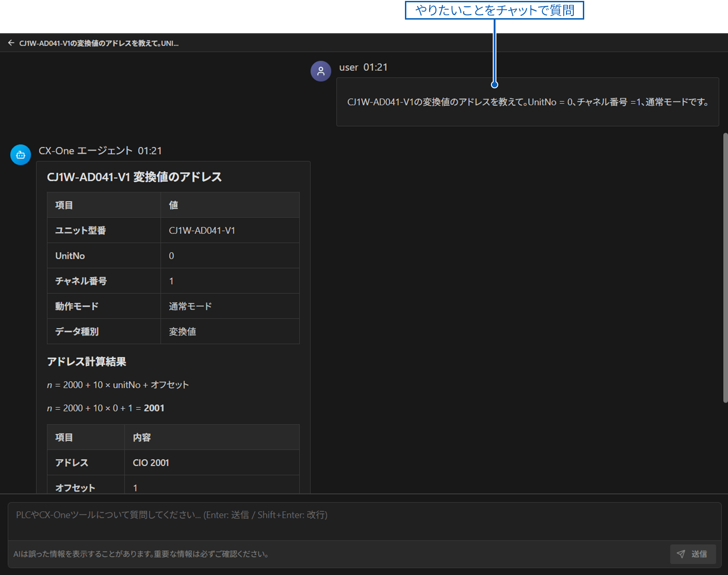Click heading 'CJ1W-AD041-V1 変換値のアドレス'
Screen dimensions: 728x575
click(134, 177)
